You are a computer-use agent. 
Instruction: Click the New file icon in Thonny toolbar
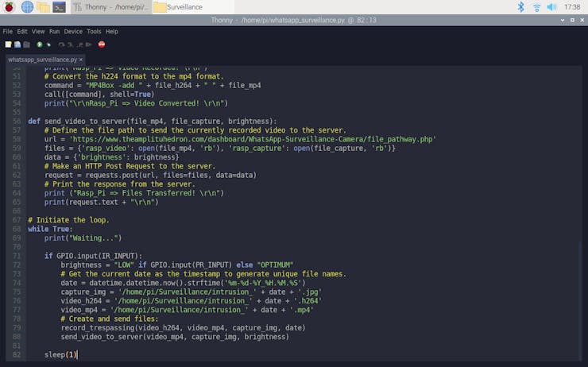coord(8,44)
